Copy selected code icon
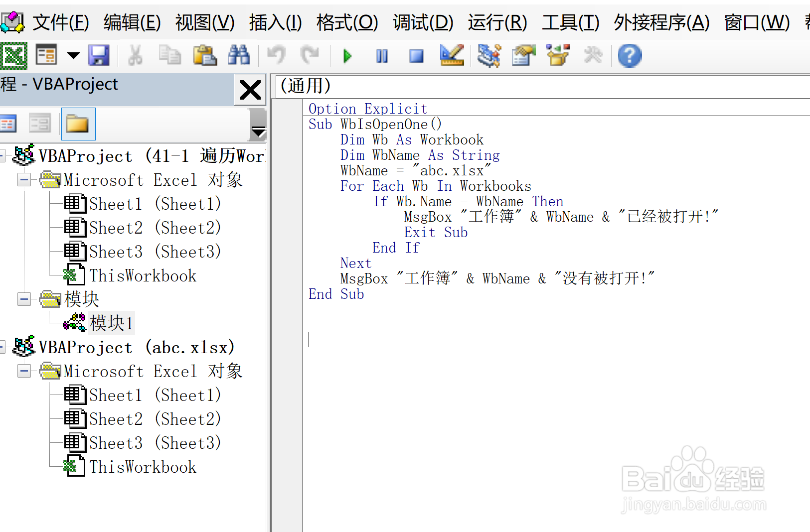Image resolution: width=810 pixels, height=532 pixels. coord(169,55)
